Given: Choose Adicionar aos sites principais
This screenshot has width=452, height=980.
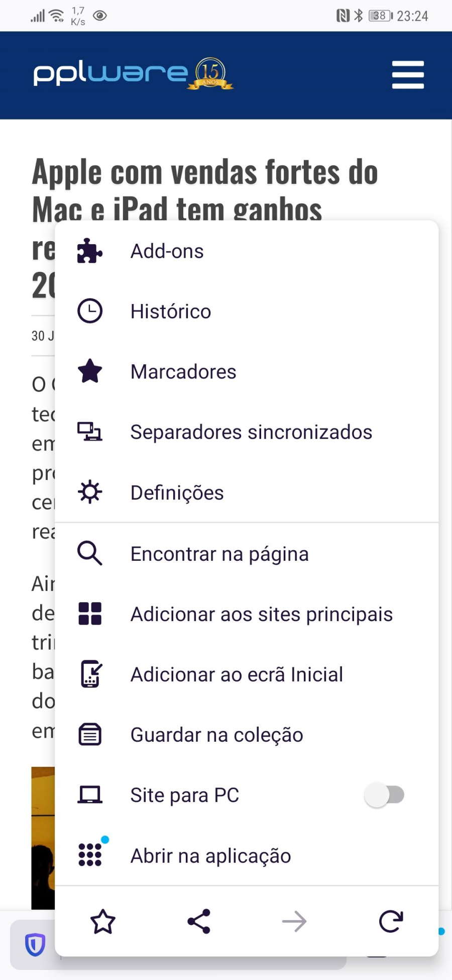Looking at the screenshot, I should click(261, 614).
